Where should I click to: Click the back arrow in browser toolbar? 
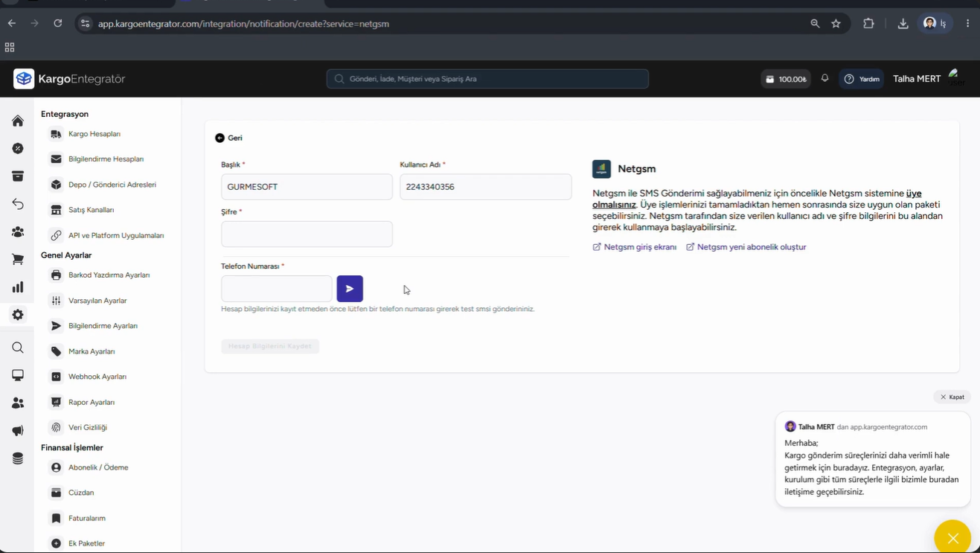point(12,24)
